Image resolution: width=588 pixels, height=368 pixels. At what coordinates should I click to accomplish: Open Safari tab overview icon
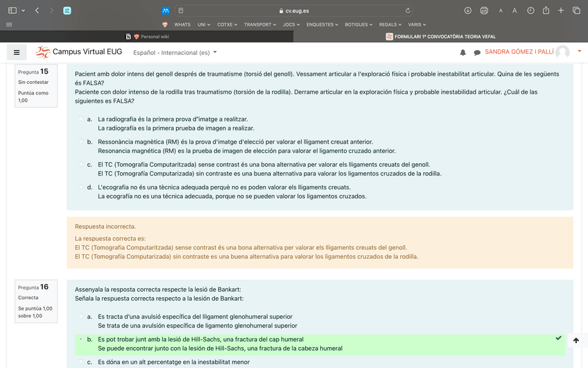(576, 10)
